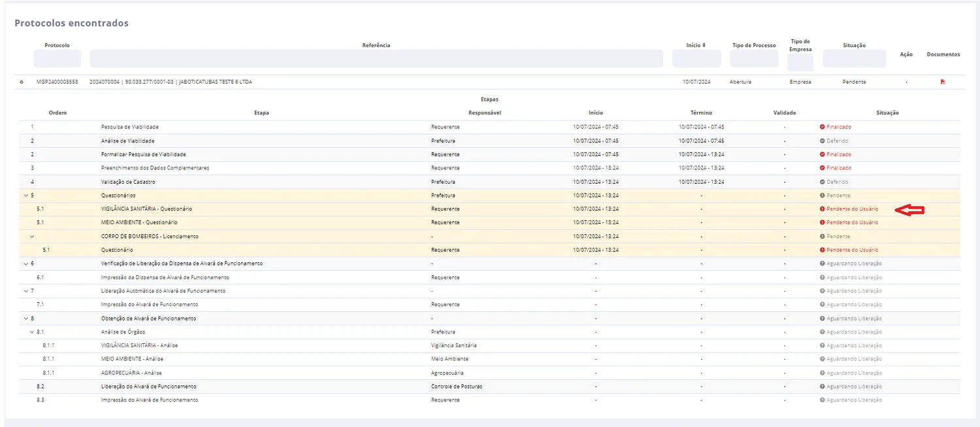Click the red alert icon for MEIO AMBIENTE - Questionário
Screen dimensions: 980x427
(823, 222)
